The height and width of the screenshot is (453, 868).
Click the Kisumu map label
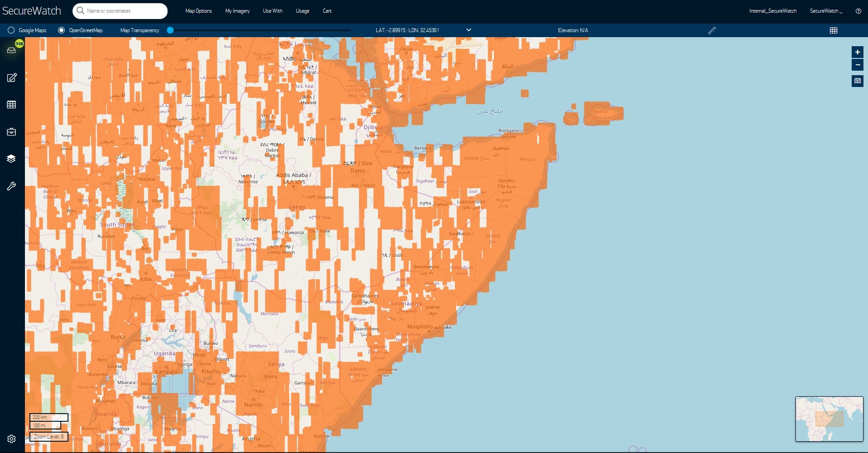[211, 371]
